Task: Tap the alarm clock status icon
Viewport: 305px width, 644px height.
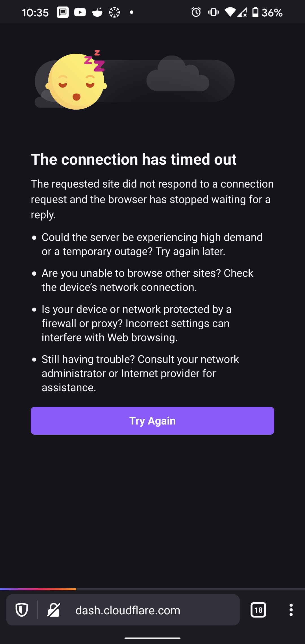Action: pos(196,12)
